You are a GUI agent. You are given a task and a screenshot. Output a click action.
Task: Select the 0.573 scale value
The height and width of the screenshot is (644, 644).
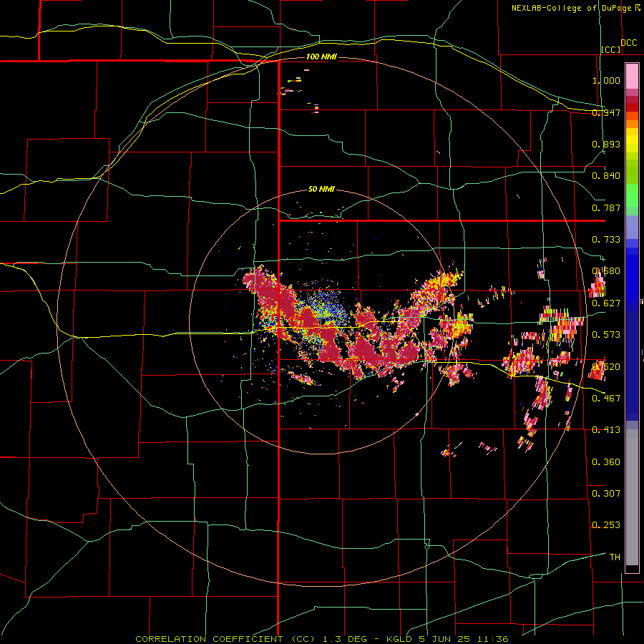(606, 335)
